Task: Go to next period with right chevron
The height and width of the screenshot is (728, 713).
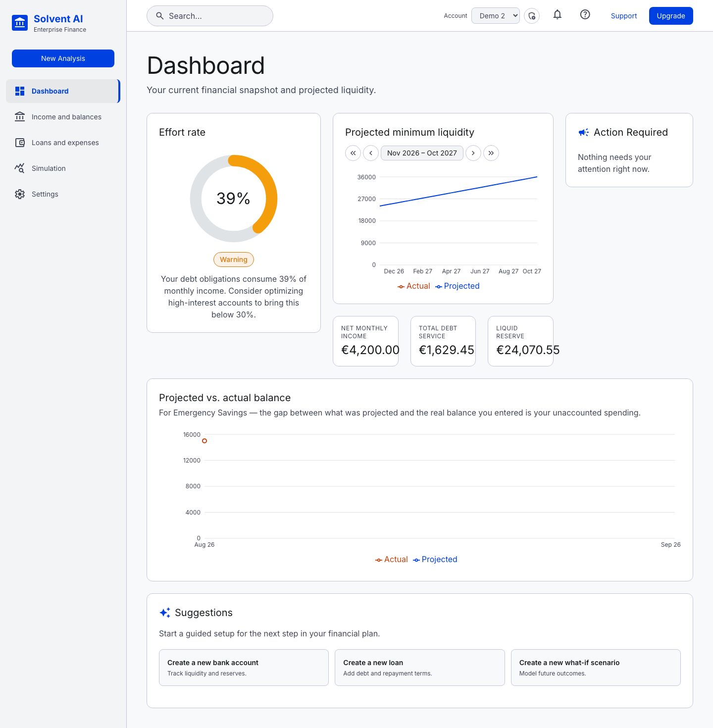Action: click(x=473, y=153)
